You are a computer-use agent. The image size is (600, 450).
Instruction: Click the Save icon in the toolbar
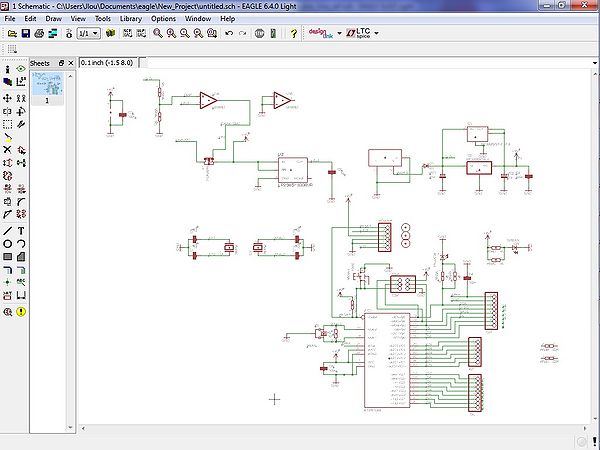pos(26,33)
